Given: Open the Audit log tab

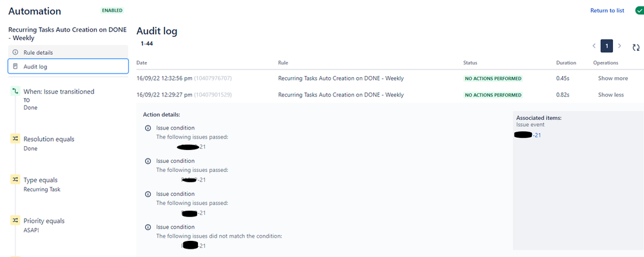Looking at the screenshot, I should (68, 66).
